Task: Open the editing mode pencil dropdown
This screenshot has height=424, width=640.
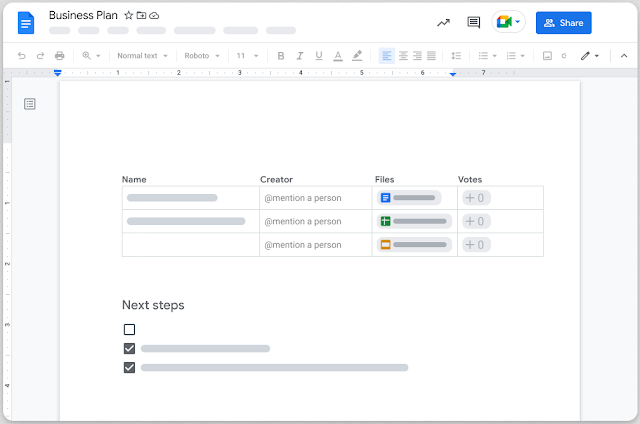Action: (x=590, y=55)
